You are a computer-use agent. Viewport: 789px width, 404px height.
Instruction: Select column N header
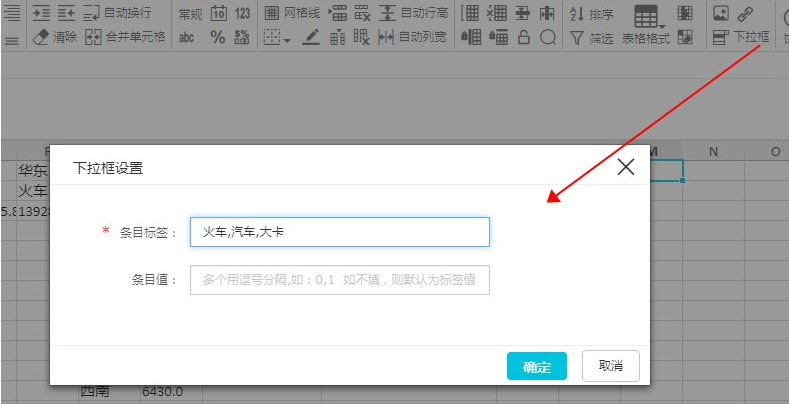coord(713,151)
